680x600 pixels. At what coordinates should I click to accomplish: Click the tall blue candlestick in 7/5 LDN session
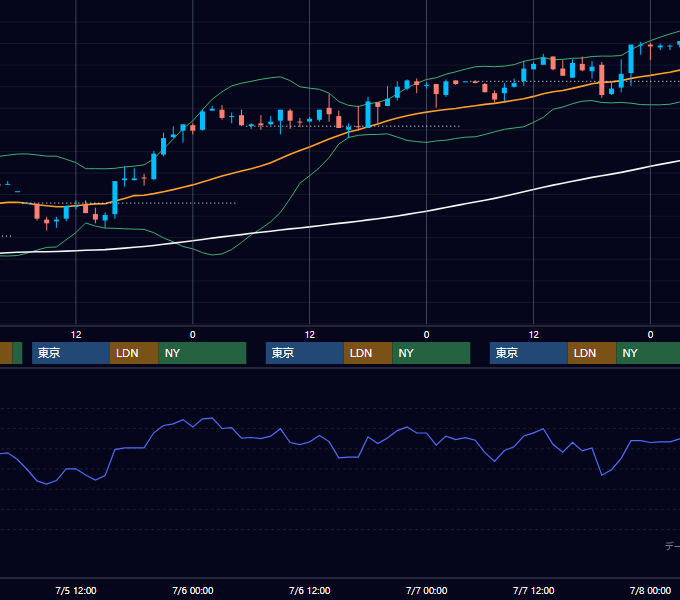pyautogui.click(x=115, y=198)
